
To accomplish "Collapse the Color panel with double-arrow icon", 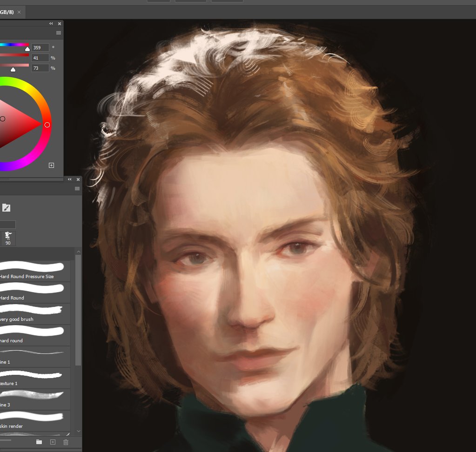I will [x=51, y=24].
